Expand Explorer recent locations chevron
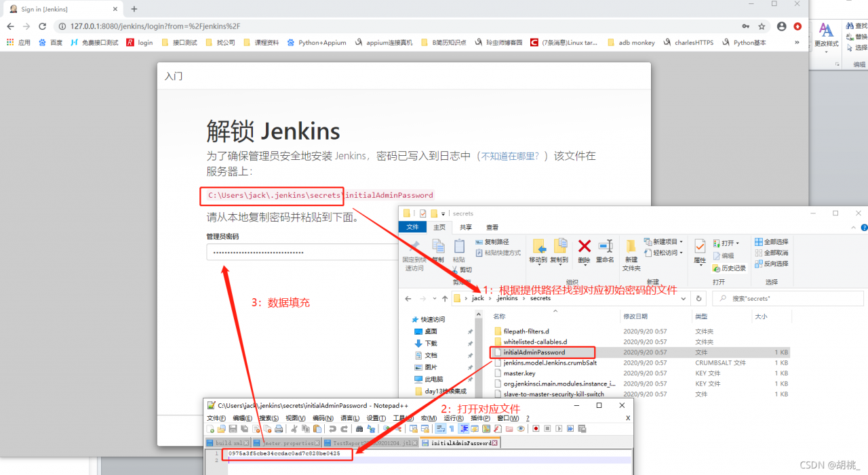The width and height of the screenshot is (868, 475). click(435, 299)
